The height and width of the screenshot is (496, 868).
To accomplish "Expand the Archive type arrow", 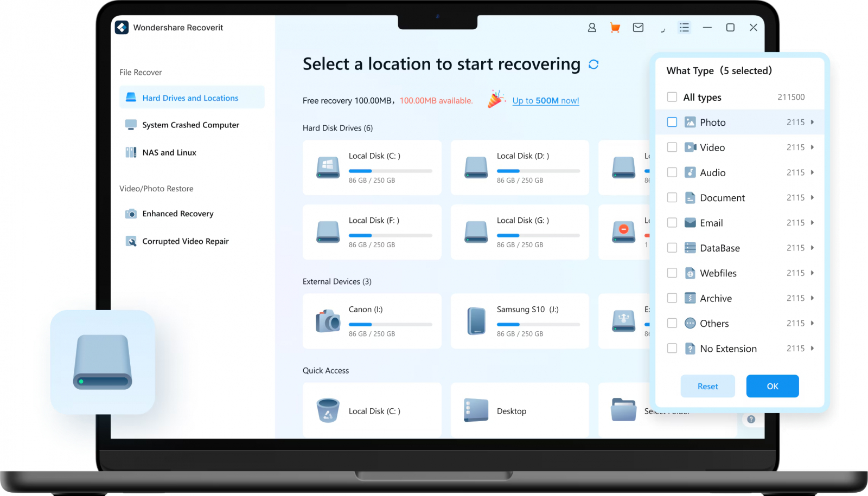I will click(812, 298).
